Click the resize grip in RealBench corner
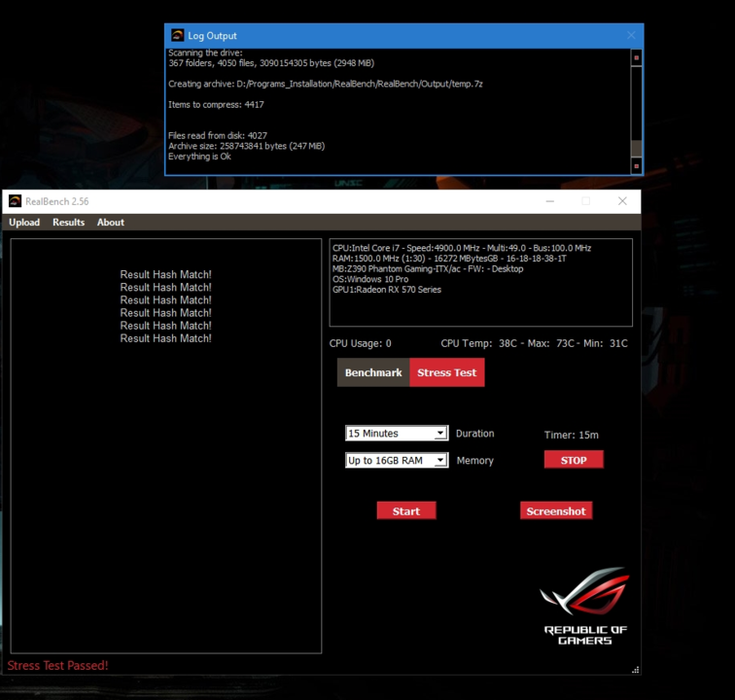Image resolution: width=735 pixels, height=700 pixels. [x=636, y=670]
